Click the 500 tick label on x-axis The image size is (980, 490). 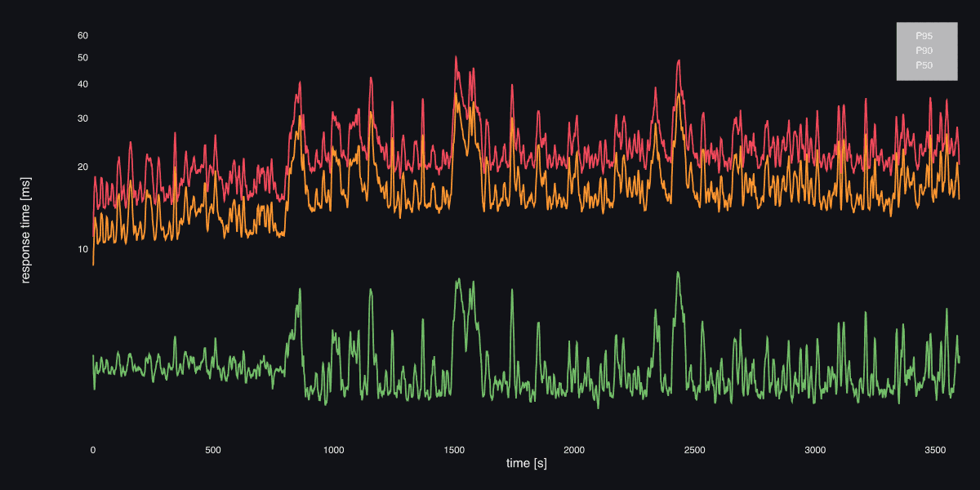click(x=213, y=450)
